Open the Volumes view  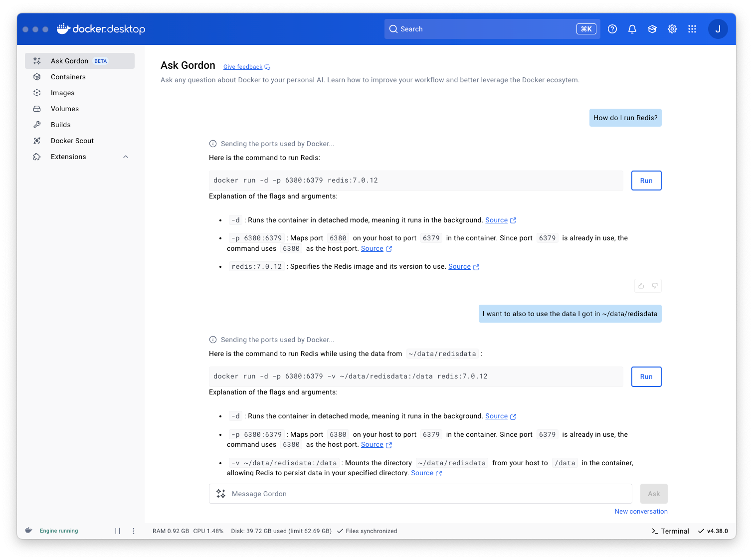tap(64, 109)
